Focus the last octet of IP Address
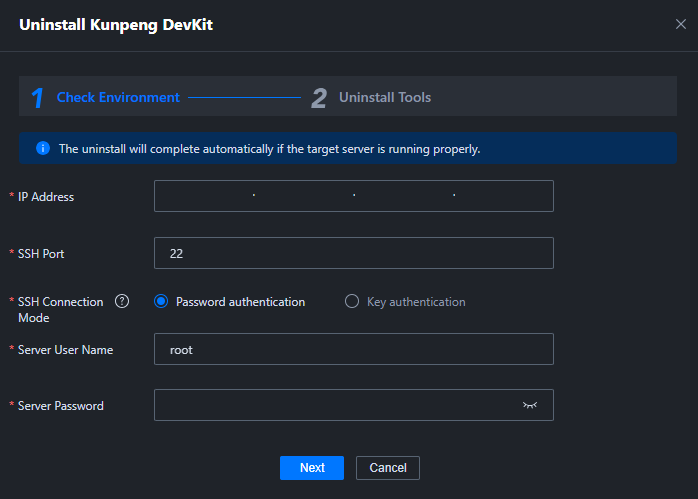The height and width of the screenshot is (499, 698). 504,196
